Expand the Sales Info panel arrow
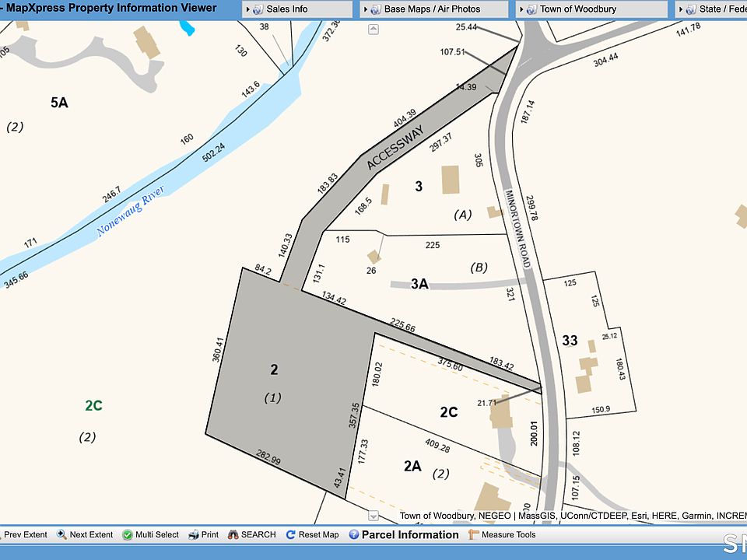Viewport: 747px width, 560px height. pyautogui.click(x=247, y=9)
